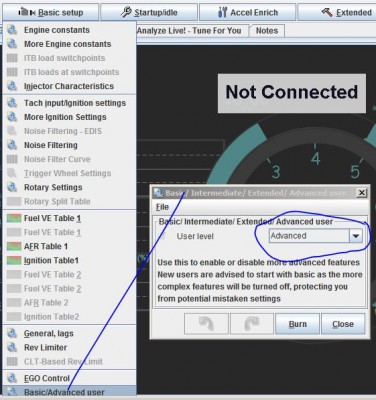Click the Accel Enrich tools icon
This screenshot has width=376, height=400.
coord(222,12)
